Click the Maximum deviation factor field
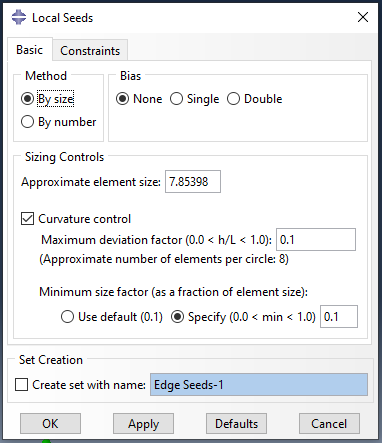Screen dimensions: 382x443 tap(316, 240)
